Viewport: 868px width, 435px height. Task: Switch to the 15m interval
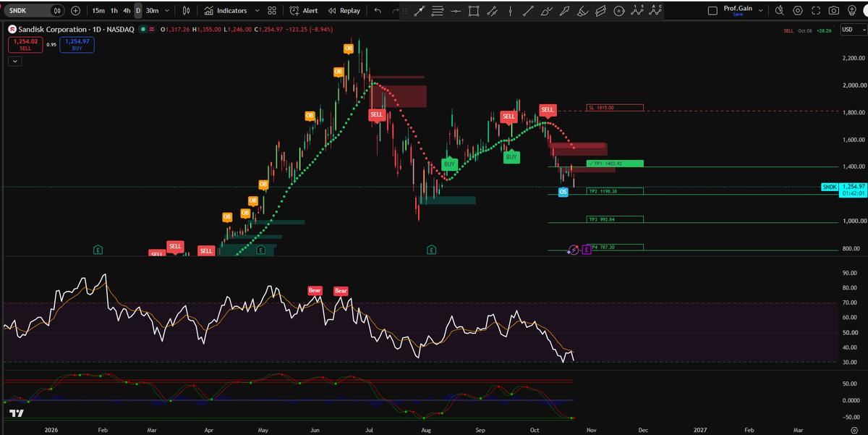click(x=98, y=11)
